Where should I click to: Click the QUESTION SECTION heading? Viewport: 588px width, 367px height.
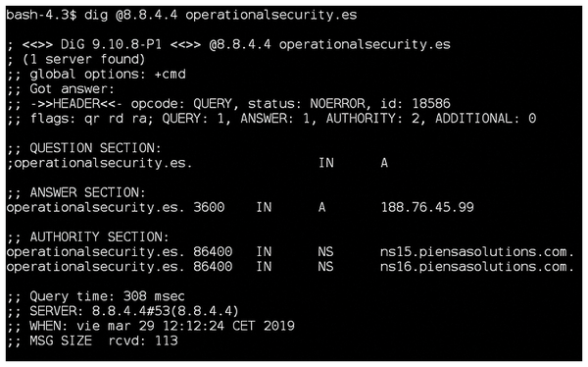tap(96, 148)
